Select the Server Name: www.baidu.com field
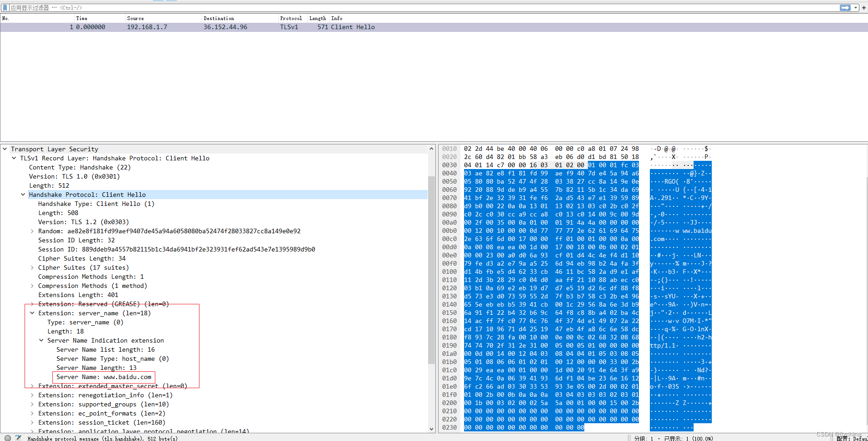Screen dimensions: 868x441 (103, 377)
